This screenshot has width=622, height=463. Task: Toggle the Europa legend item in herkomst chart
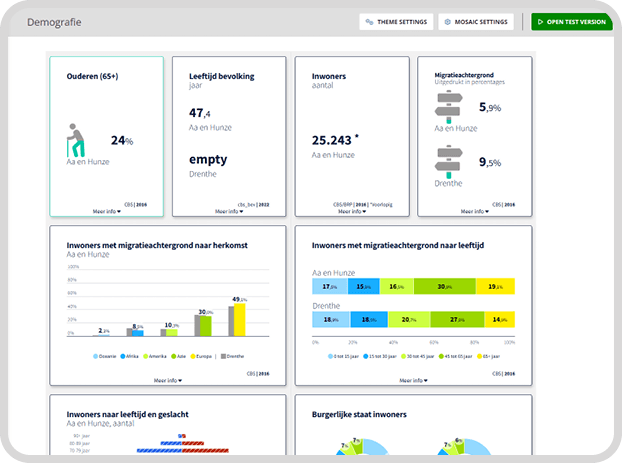204,356
